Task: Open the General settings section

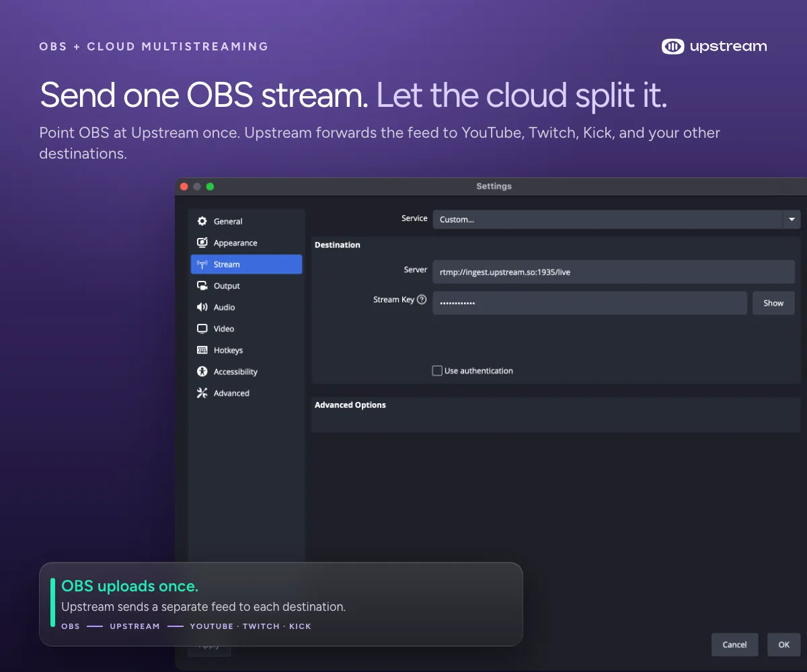Action: pos(246,221)
